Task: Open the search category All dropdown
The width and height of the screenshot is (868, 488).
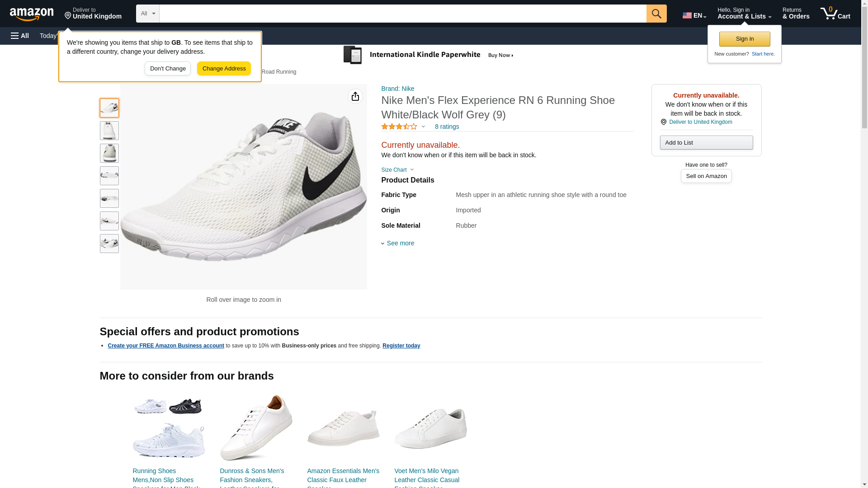Action: [x=147, y=14]
